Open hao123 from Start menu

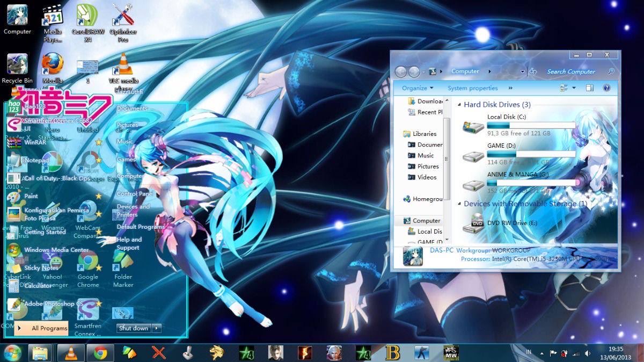pos(27,107)
